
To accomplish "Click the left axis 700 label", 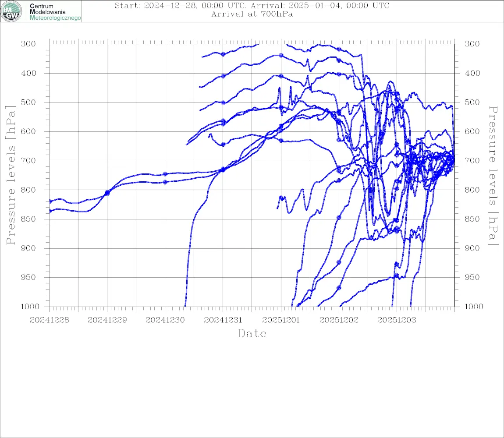I will pyautogui.click(x=28, y=161).
